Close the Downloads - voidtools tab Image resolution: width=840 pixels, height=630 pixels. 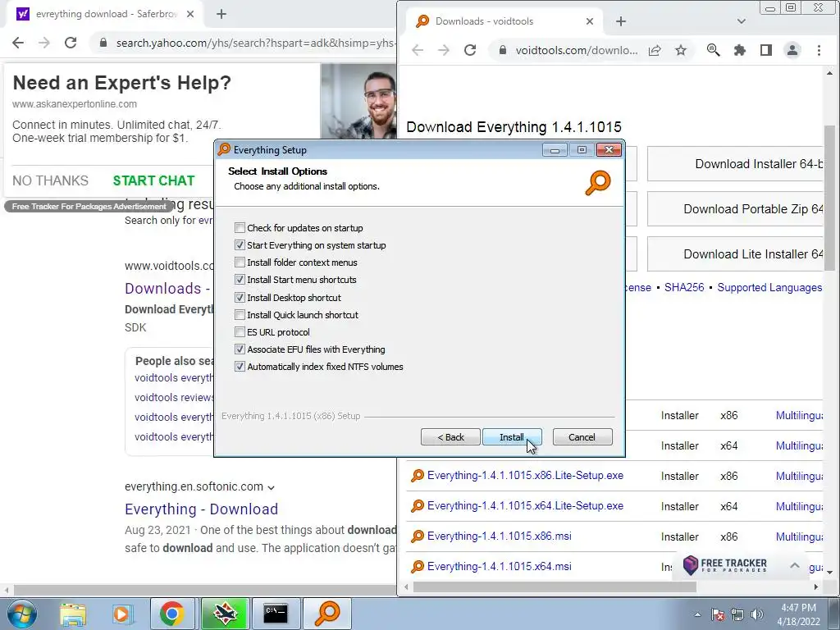tap(589, 21)
